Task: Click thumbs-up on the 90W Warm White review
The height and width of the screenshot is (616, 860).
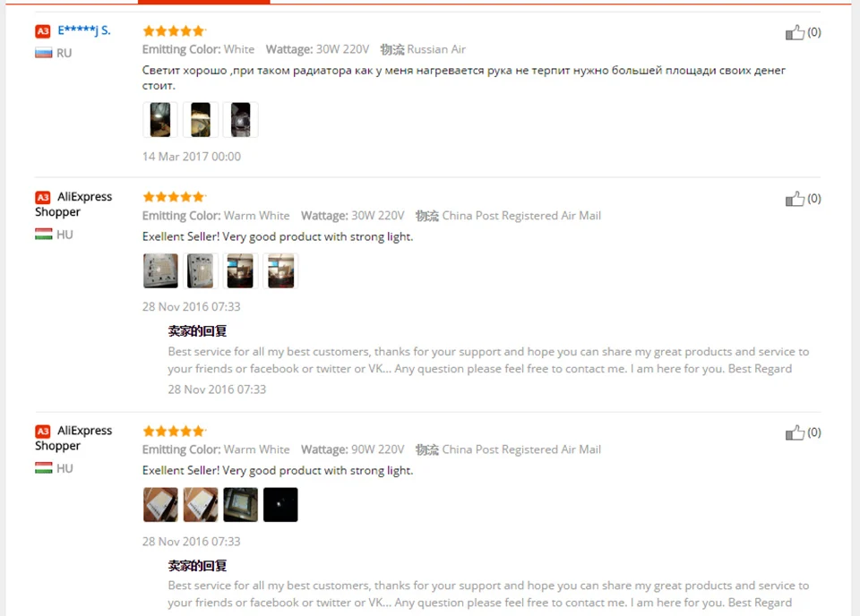Action: pyautogui.click(x=795, y=433)
